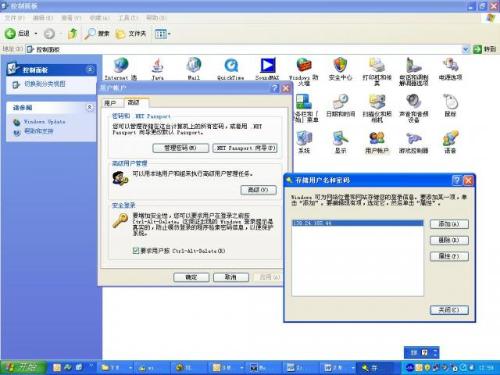Open the Tools (工具) menu

pyautogui.click(x=128, y=18)
